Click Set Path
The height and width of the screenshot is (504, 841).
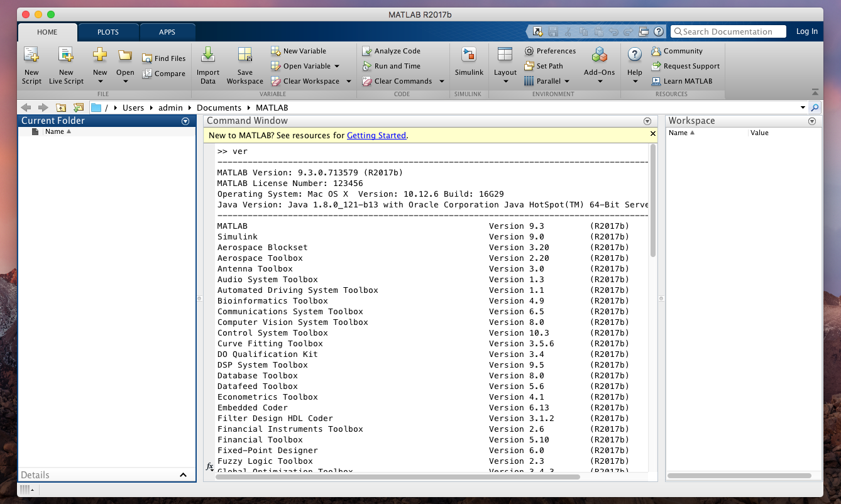[x=544, y=66]
